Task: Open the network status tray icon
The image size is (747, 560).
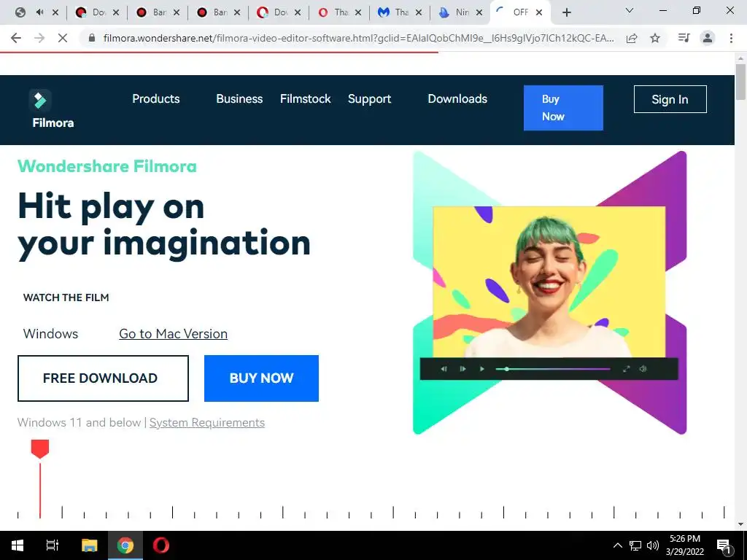Action: [x=635, y=545]
